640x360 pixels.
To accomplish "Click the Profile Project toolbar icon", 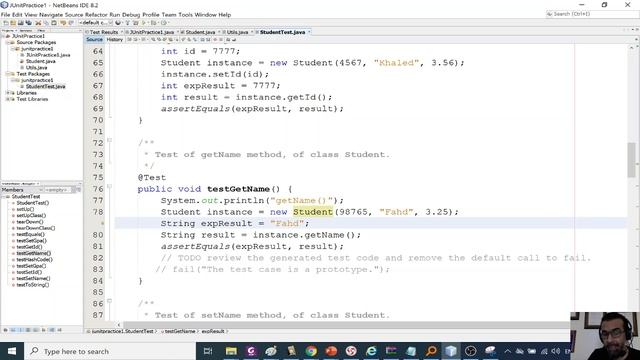I will pos(164,23).
